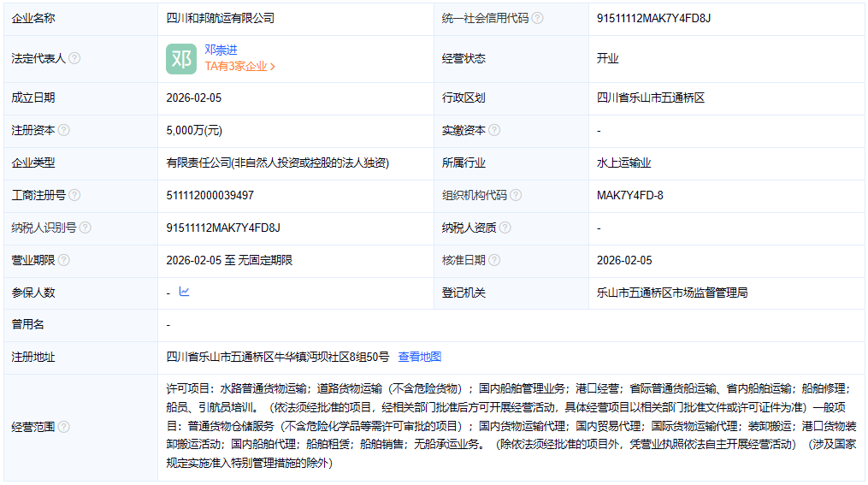868x485 pixels.
Task: Select registered address 四川省乐山市五通桥区牛华镇沔坝社区8组50号
Action: 277,357
